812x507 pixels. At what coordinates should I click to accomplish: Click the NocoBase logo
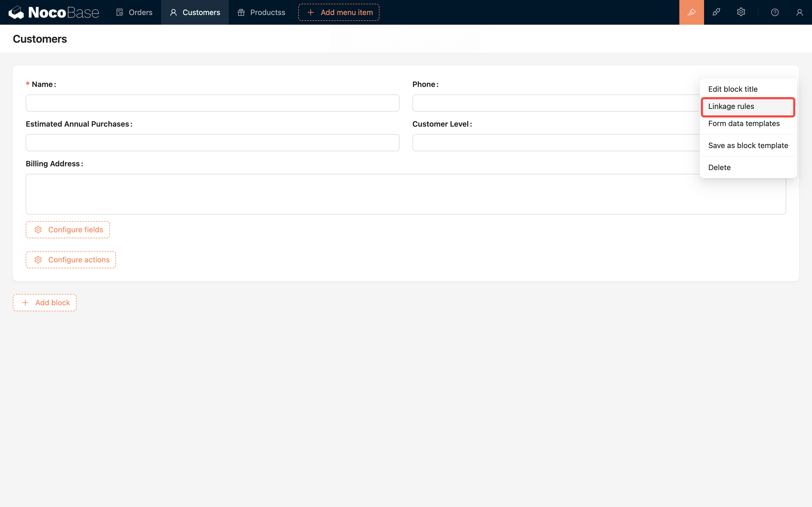[x=54, y=12]
